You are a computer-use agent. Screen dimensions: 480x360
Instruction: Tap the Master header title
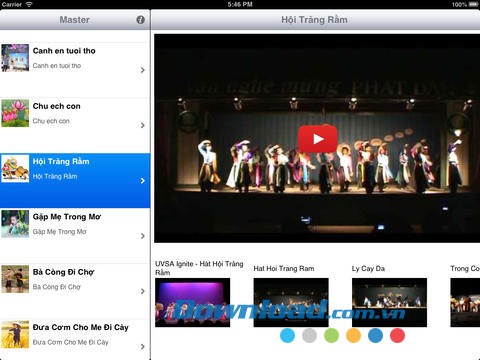[x=75, y=20]
